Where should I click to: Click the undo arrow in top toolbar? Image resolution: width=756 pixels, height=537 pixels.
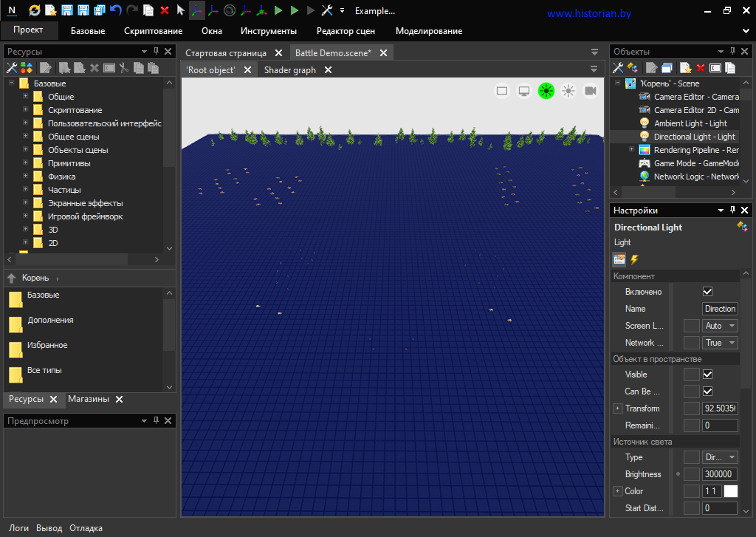coord(116,10)
